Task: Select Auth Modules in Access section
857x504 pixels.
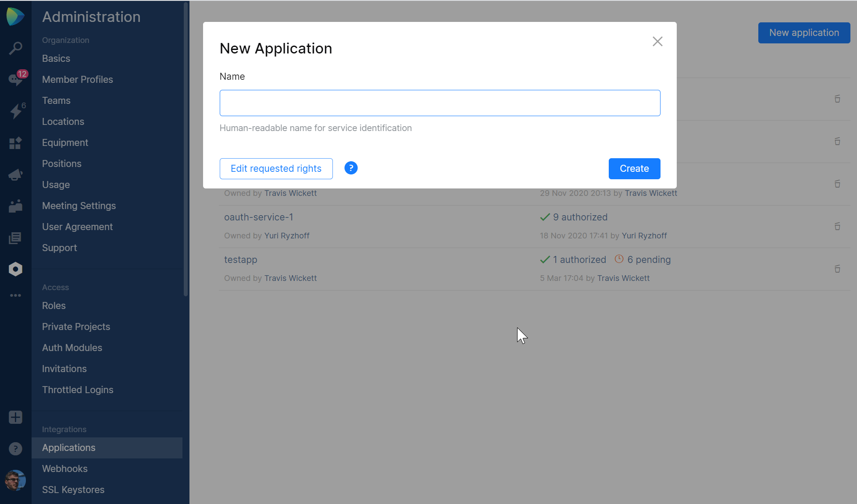Action: point(72,348)
